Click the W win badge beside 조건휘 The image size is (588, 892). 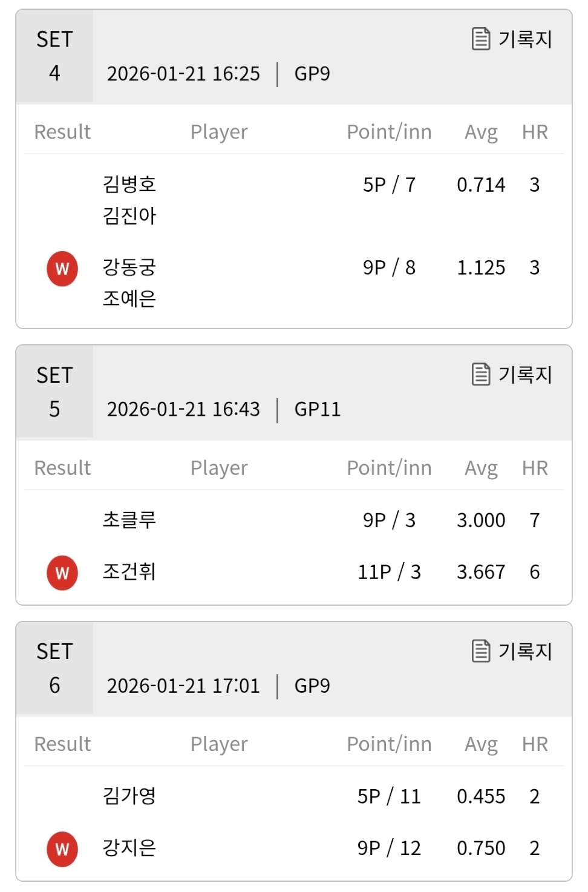click(x=62, y=573)
